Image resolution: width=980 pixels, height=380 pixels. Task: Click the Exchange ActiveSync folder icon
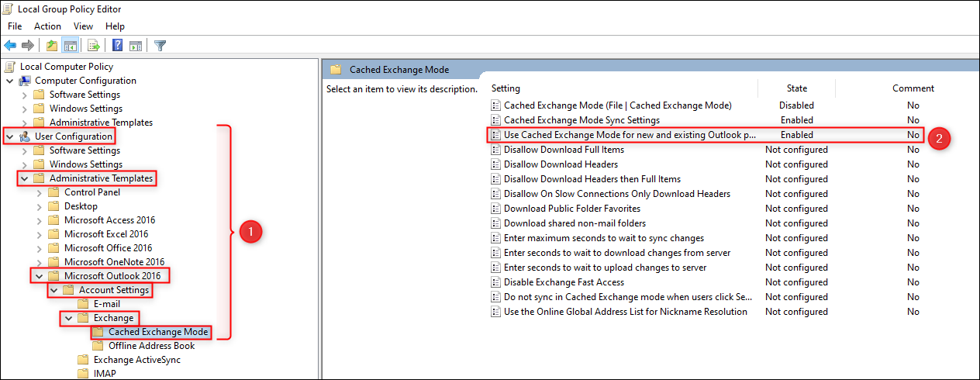coord(83,360)
